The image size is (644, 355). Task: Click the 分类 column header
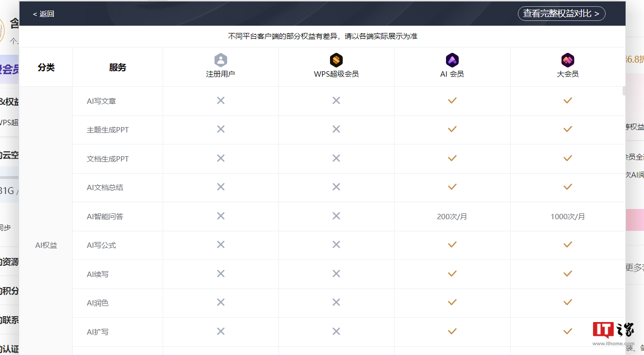click(x=46, y=67)
